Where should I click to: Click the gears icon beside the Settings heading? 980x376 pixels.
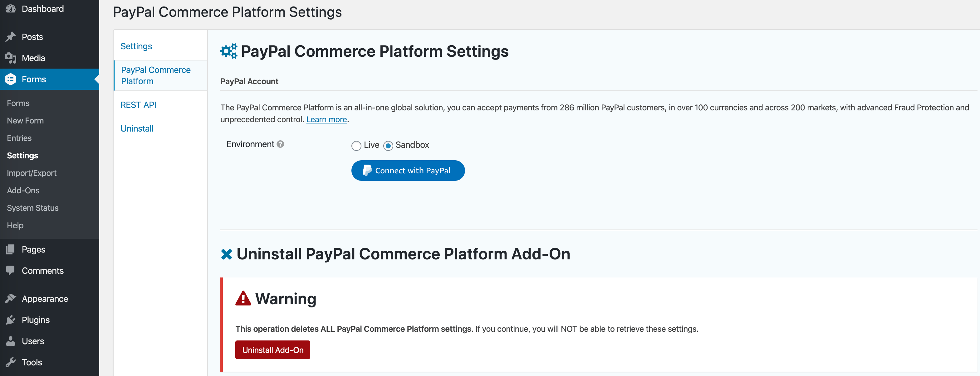(x=229, y=51)
